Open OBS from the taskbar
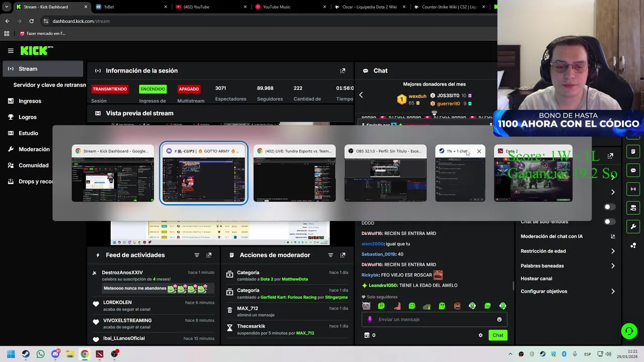Image resolution: width=644 pixels, height=362 pixels. point(114,354)
